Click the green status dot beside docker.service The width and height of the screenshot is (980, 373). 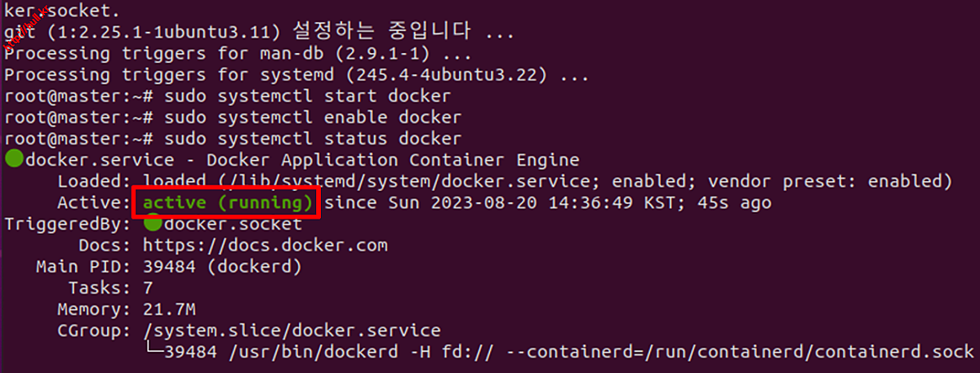click(15, 158)
